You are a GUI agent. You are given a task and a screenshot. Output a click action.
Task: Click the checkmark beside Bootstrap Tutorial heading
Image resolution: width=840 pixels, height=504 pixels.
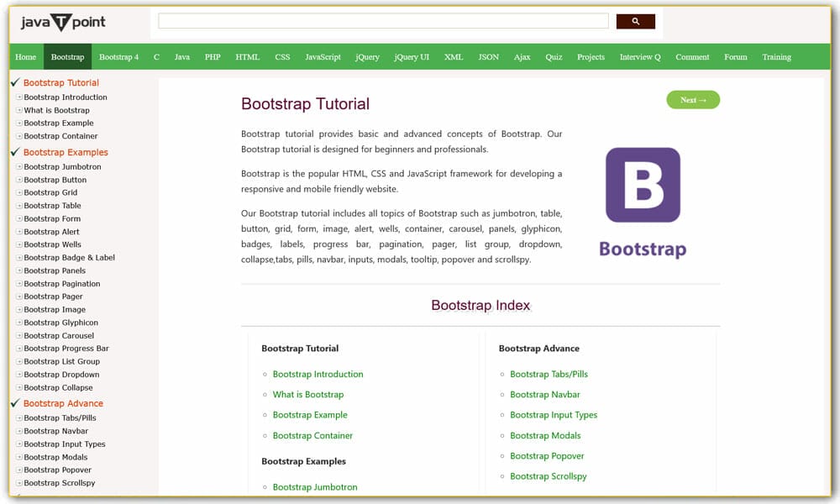[14, 81]
